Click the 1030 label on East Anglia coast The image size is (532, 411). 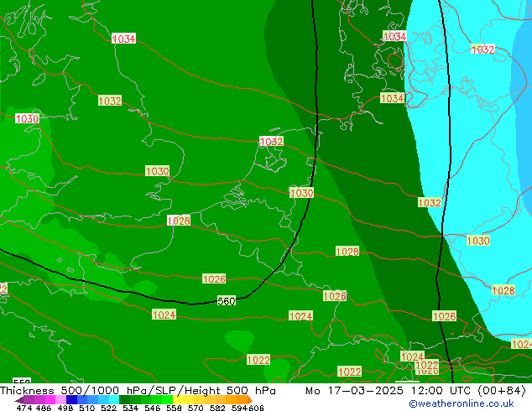pos(158,171)
